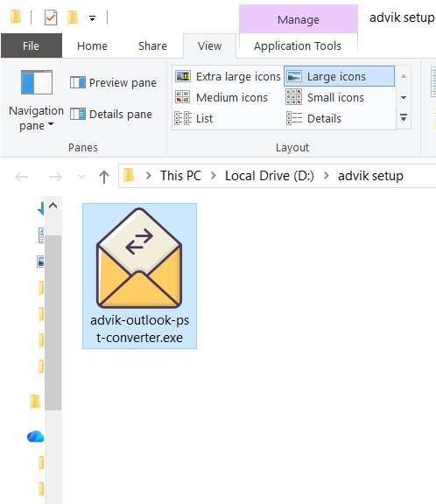Open the Application Tools tab
The width and height of the screenshot is (436, 504).
[x=298, y=45]
